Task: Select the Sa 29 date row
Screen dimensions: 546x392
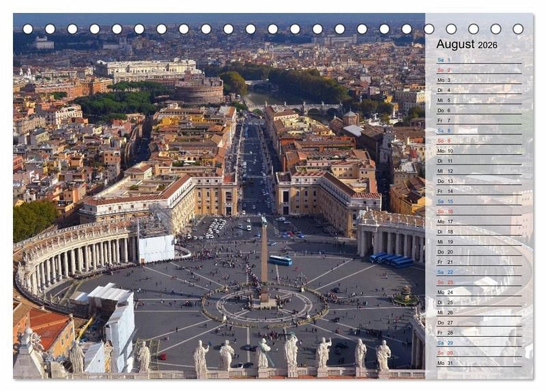Action: coord(478,343)
